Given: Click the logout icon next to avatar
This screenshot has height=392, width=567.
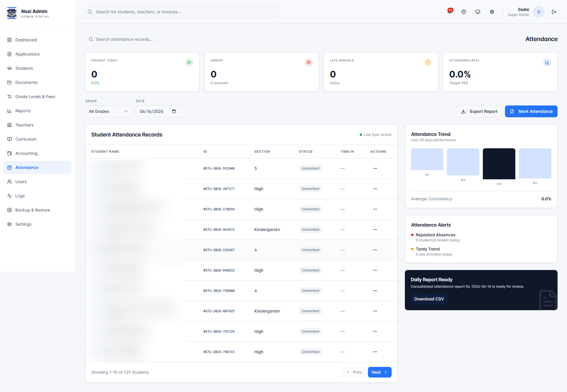Looking at the screenshot, I should tap(554, 12).
